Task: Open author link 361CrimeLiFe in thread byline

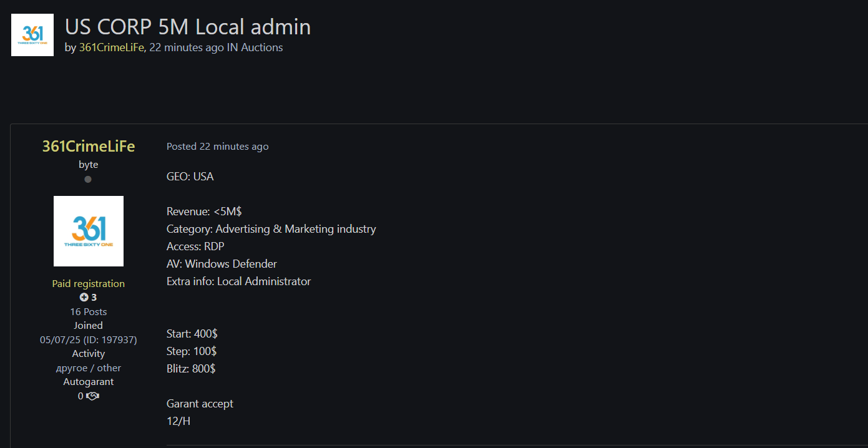Action: pyautogui.click(x=112, y=47)
